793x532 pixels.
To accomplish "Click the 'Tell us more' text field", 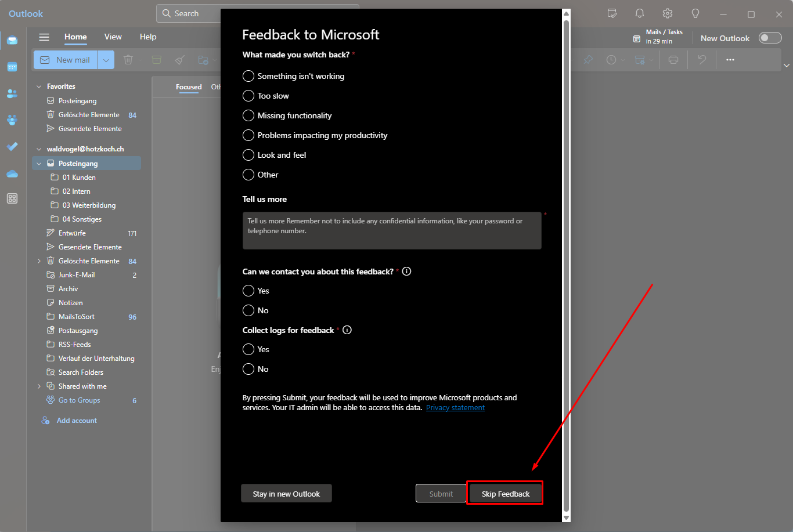I will tap(392, 230).
